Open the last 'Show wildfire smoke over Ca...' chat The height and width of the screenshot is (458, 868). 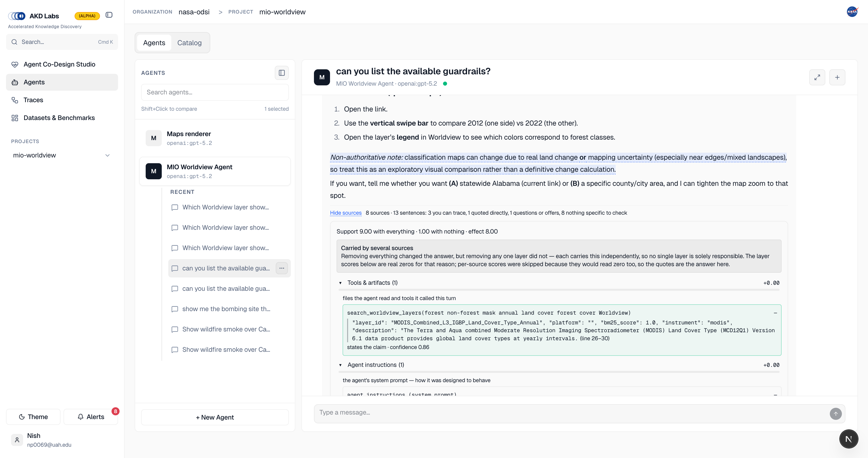(229, 350)
